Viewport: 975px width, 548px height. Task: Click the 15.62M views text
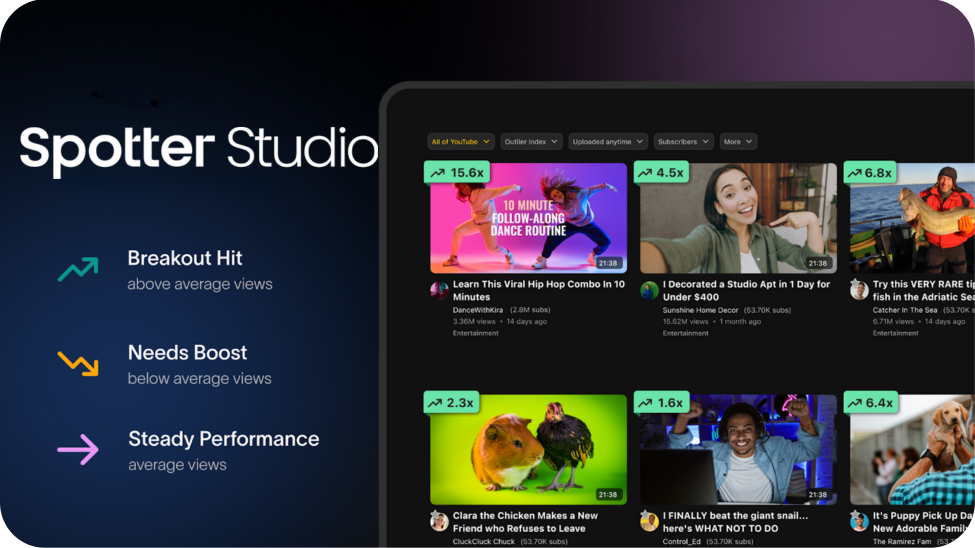(x=685, y=322)
